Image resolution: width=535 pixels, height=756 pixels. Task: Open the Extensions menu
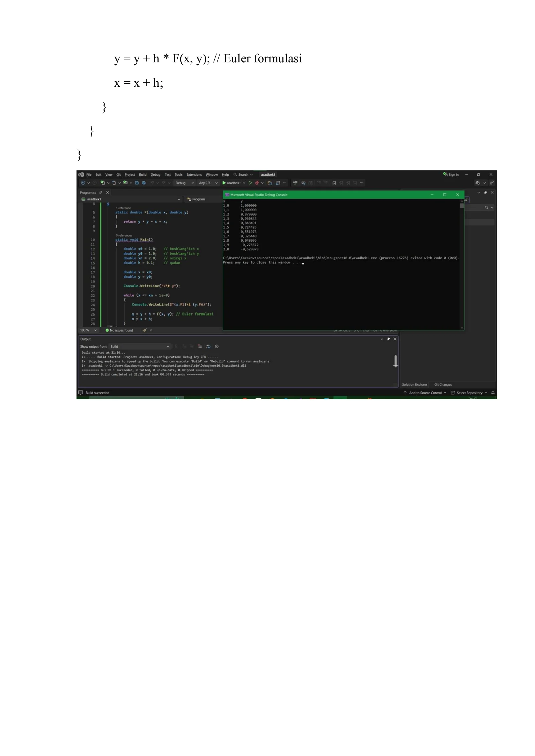click(x=194, y=175)
